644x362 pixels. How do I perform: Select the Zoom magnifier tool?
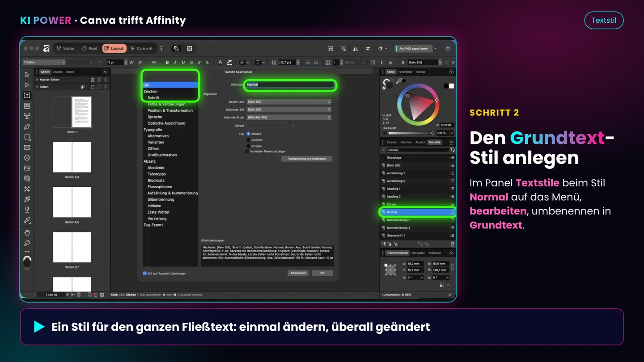pyautogui.click(x=27, y=243)
